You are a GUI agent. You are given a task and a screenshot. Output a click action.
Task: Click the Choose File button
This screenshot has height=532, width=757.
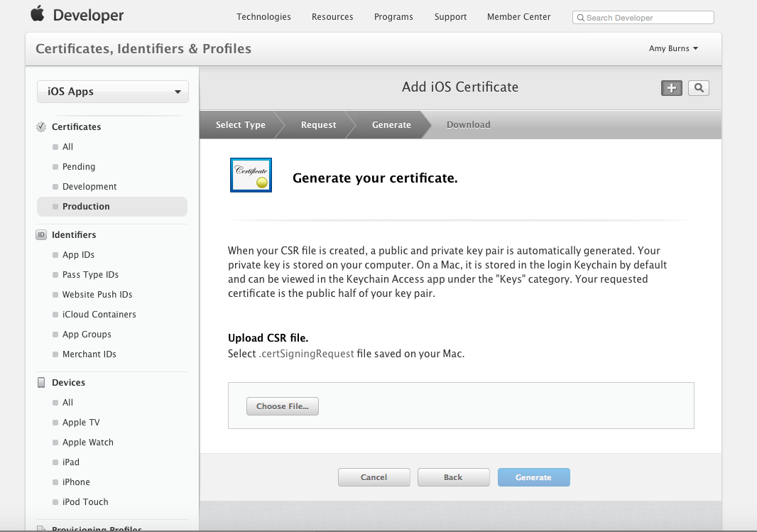pos(282,406)
